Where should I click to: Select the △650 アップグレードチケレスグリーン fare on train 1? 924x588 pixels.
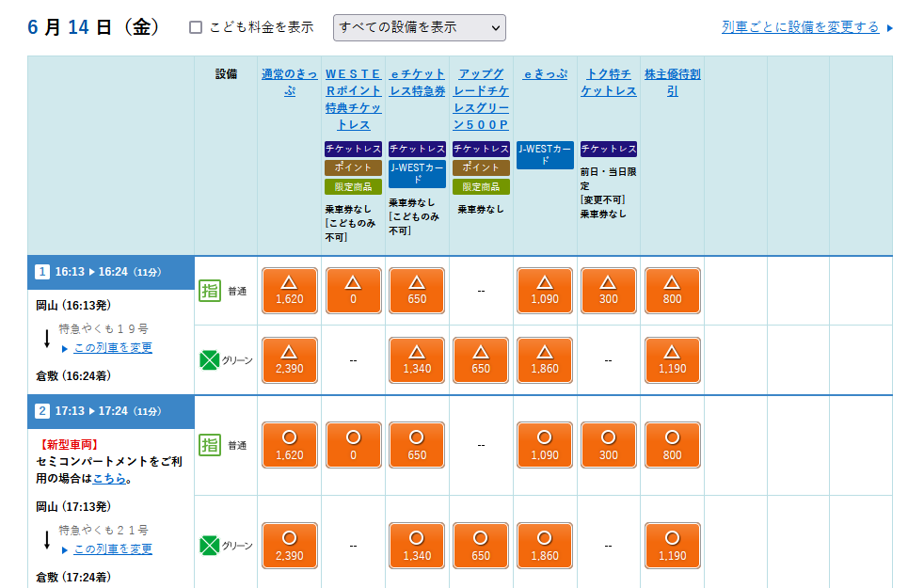coord(481,359)
